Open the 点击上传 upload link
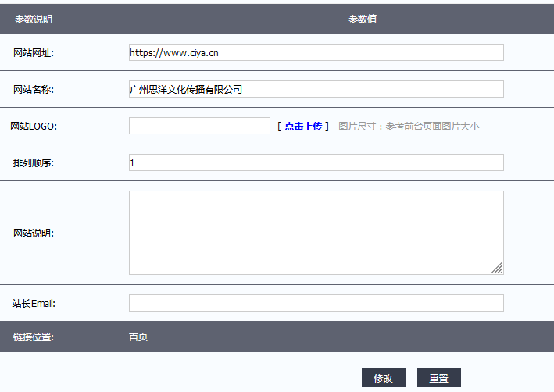Viewport: 554px width, 392px height. point(303,126)
